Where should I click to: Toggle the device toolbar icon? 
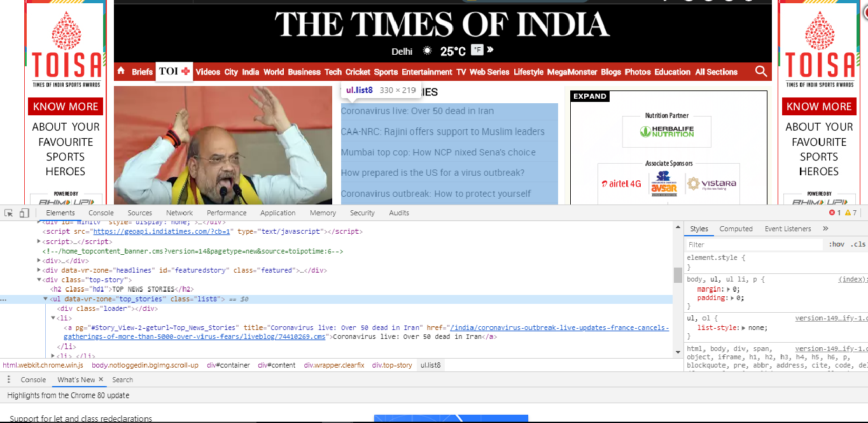pos(24,213)
